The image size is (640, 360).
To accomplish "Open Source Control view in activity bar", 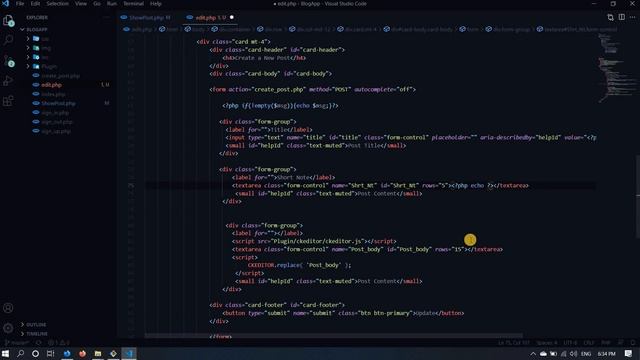I will coord(8,60).
